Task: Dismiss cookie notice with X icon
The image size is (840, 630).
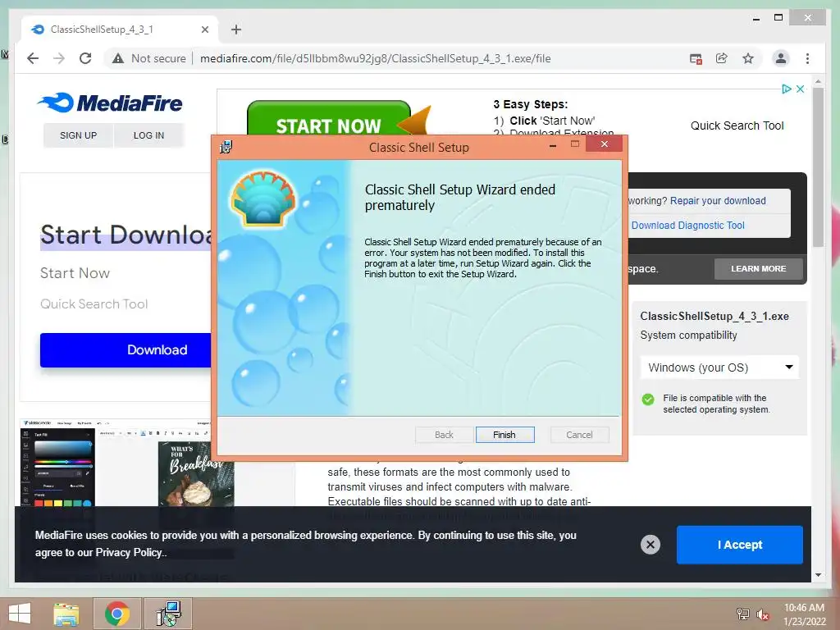Action: click(651, 545)
